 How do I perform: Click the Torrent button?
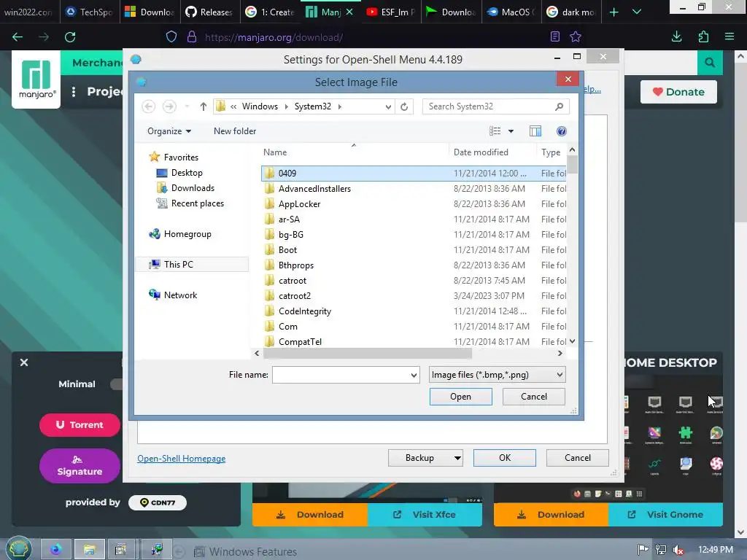point(80,425)
